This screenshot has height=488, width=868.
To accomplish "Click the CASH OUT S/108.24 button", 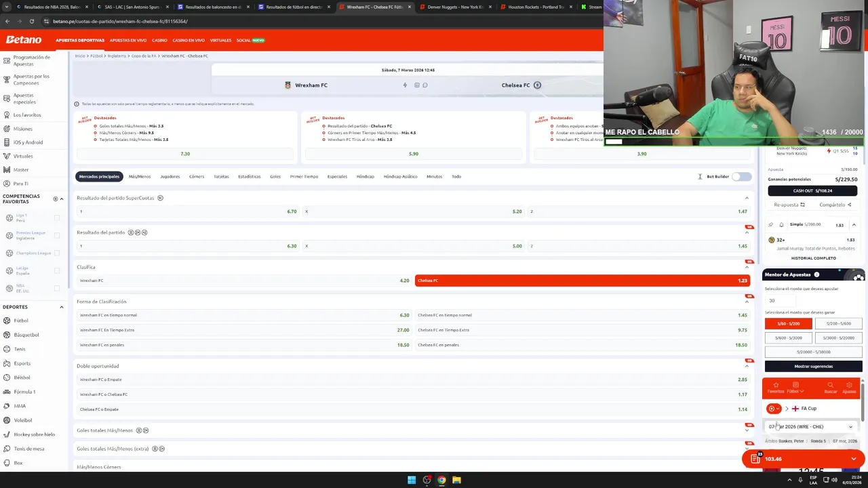I will [x=812, y=191].
